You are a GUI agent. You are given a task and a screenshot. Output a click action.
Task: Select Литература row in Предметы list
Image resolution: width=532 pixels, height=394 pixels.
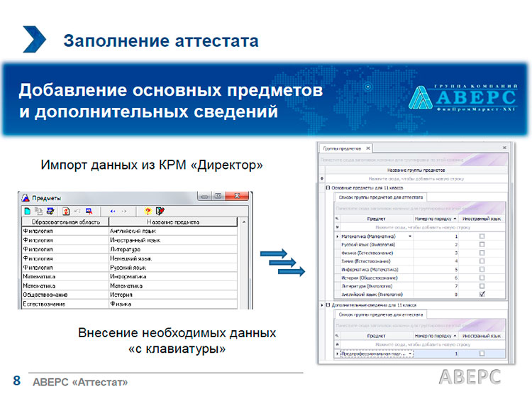(x=130, y=249)
